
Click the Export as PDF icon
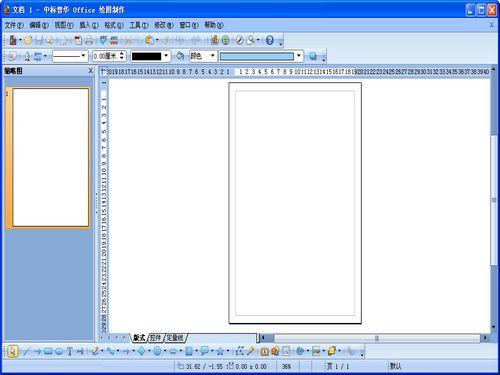point(78,40)
